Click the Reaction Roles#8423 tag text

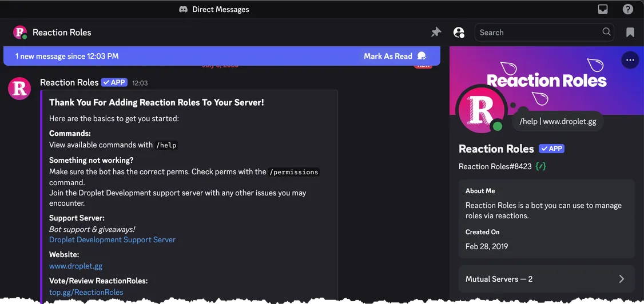tap(495, 166)
